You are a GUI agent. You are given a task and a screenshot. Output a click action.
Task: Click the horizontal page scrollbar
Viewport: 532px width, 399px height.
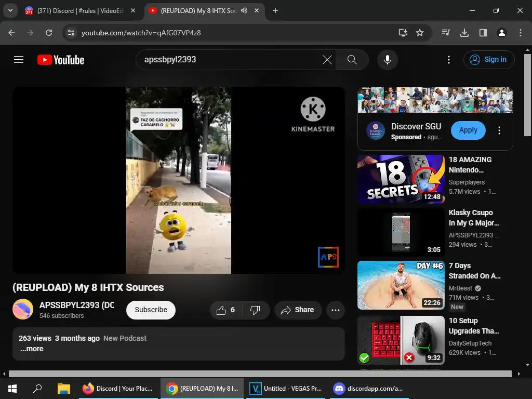260,374
